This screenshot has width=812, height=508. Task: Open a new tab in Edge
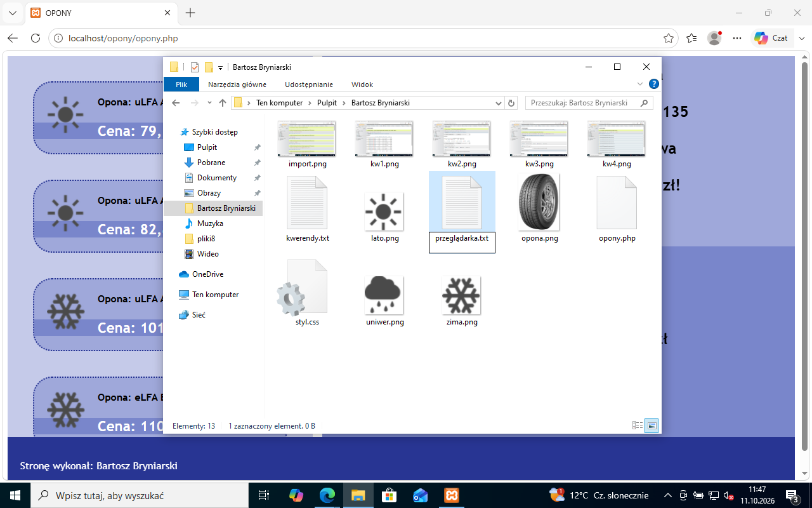(x=190, y=13)
